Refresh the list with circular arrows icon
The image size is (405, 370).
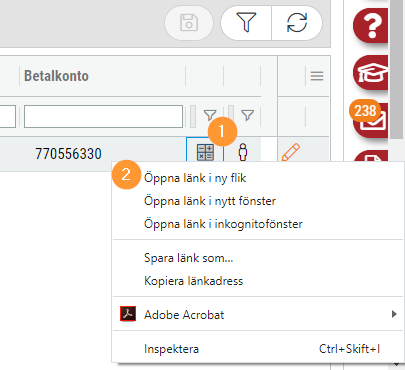tap(297, 23)
